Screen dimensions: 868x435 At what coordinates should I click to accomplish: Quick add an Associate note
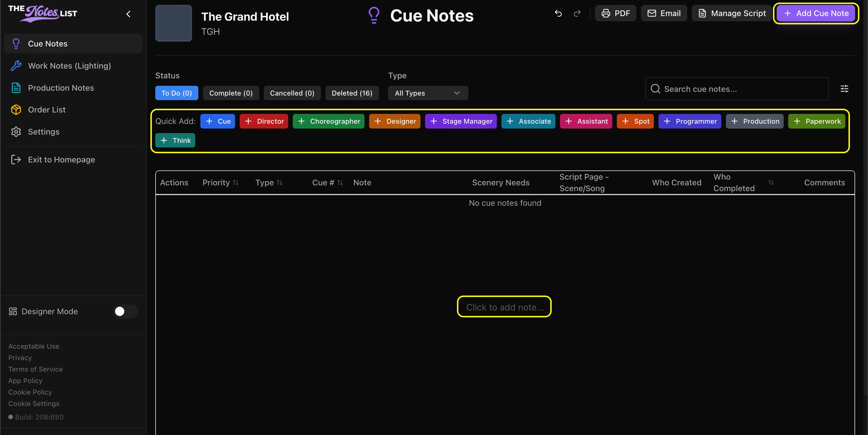click(x=528, y=121)
